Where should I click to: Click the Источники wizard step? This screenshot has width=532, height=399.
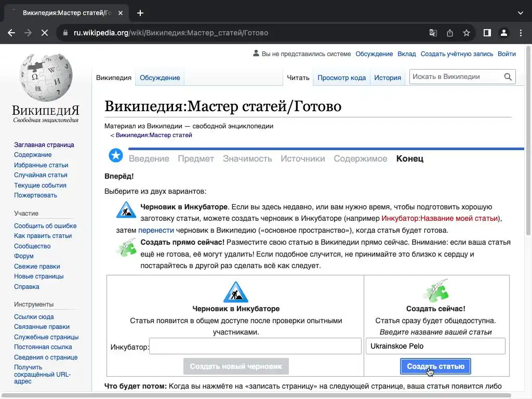point(303,158)
